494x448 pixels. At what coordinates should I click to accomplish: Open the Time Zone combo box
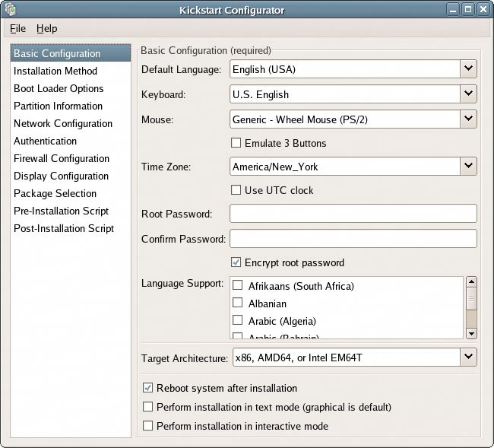tap(468, 165)
